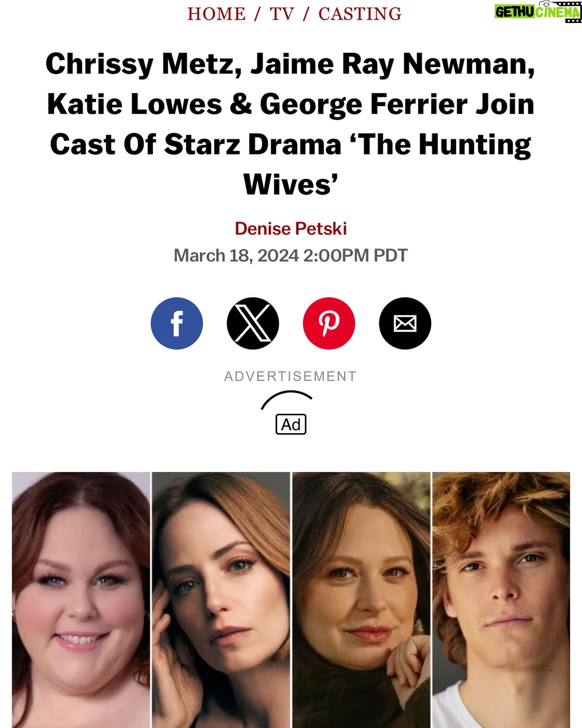Open the TV breadcrumb section
The width and height of the screenshot is (582, 728).
[282, 14]
